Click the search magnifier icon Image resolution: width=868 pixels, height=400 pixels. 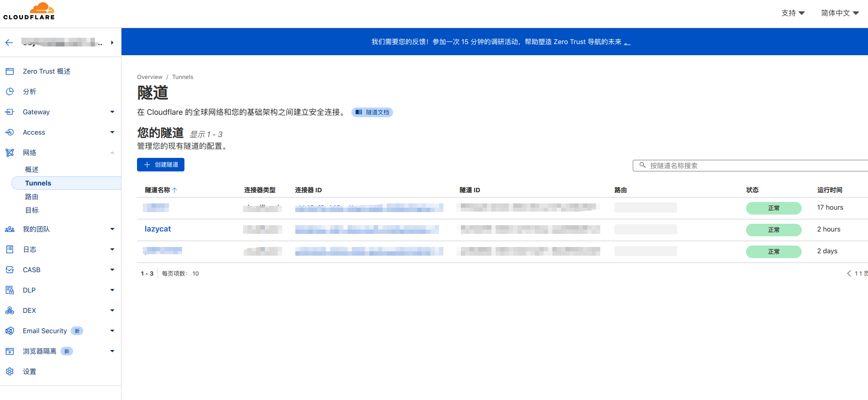coord(642,165)
